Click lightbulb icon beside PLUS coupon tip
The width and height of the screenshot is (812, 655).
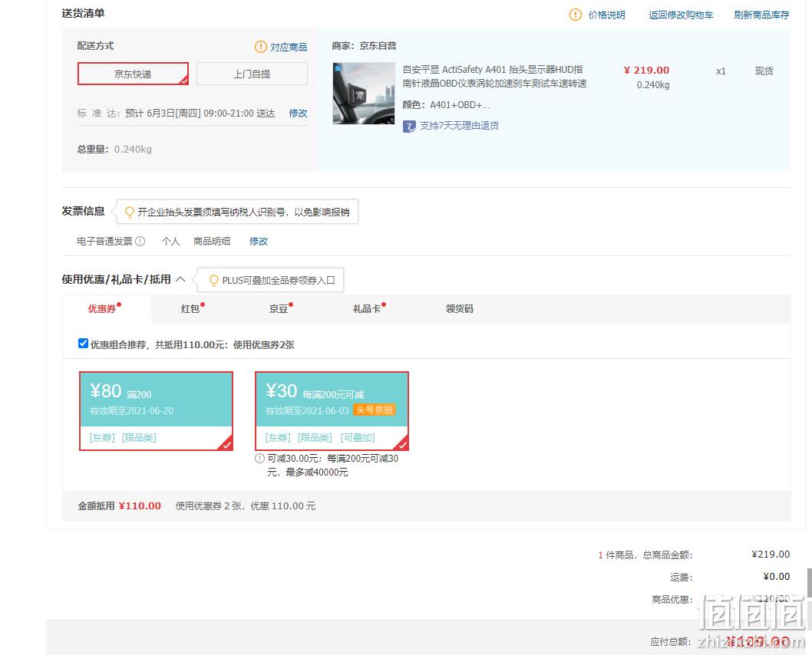click(214, 281)
